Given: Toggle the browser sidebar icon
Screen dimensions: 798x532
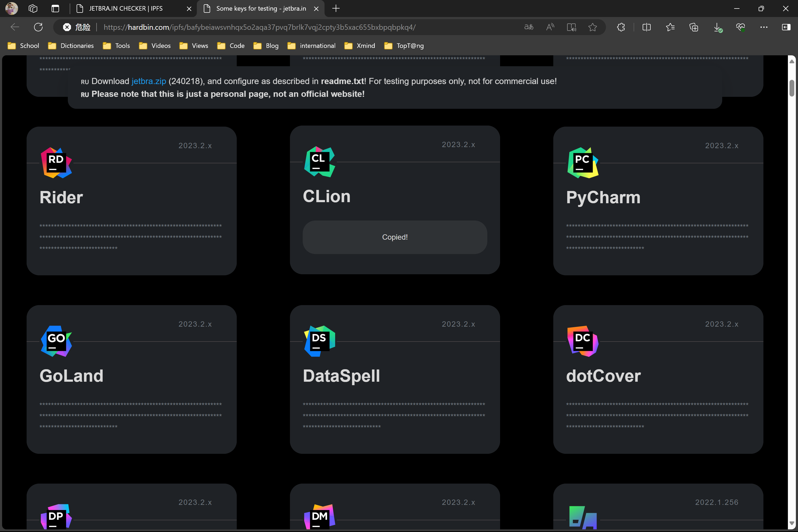Looking at the screenshot, I should [x=786, y=27].
